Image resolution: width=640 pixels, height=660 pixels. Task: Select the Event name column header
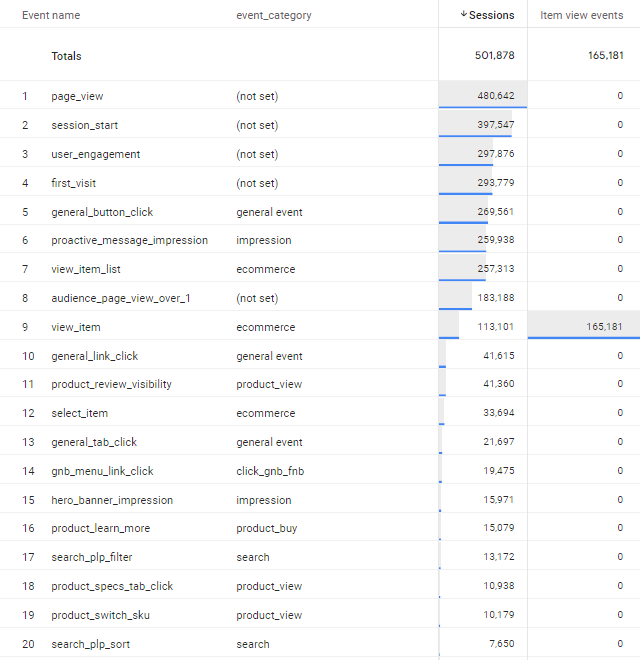51,16
